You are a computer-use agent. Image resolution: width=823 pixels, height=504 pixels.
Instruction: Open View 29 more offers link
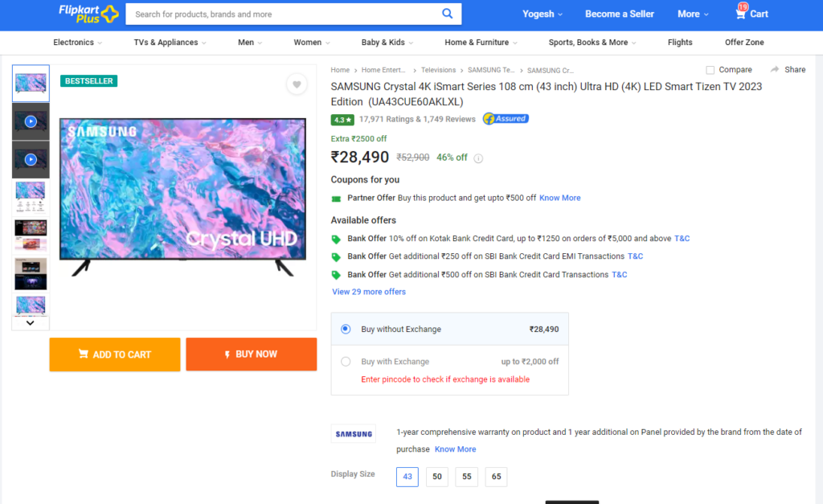click(x=369, y=292)
